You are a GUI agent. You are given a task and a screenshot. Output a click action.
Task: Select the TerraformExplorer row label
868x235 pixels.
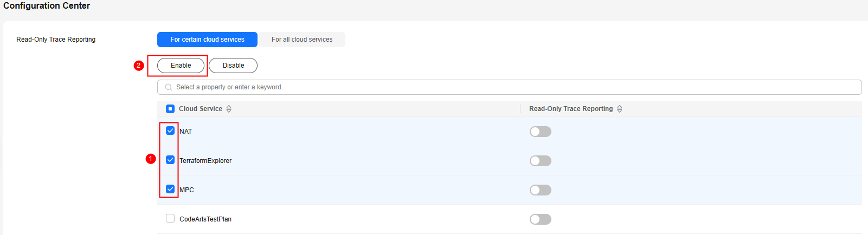[x=205, y=161]
